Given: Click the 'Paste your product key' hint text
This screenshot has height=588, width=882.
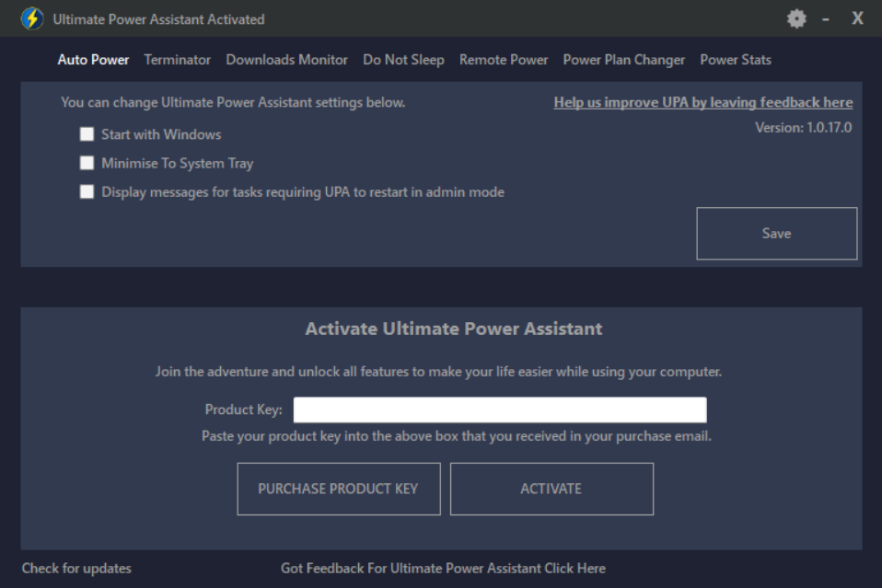Looking at the screenshot, I should click(456, 436).
